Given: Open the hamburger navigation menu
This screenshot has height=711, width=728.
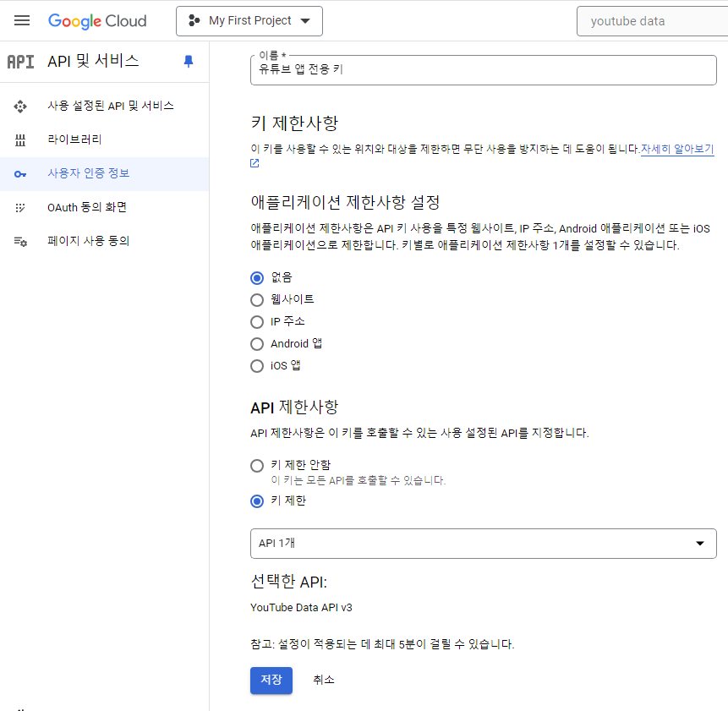Looking at the screenshot, I should (22, 21).
